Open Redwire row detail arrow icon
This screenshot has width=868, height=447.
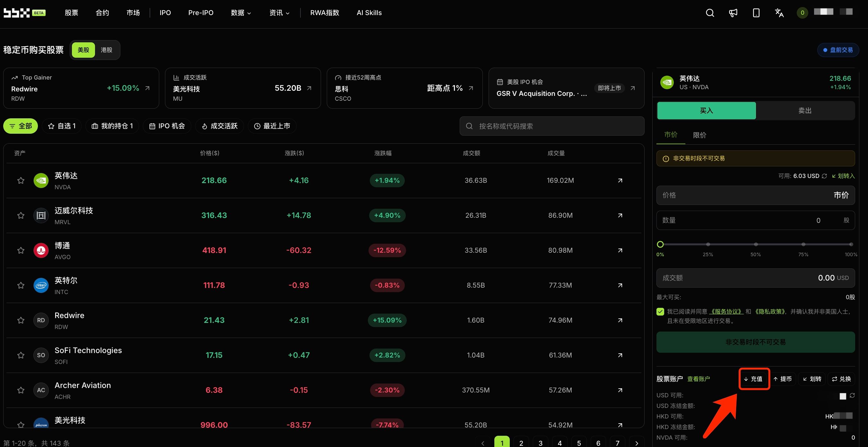[620, 320]
